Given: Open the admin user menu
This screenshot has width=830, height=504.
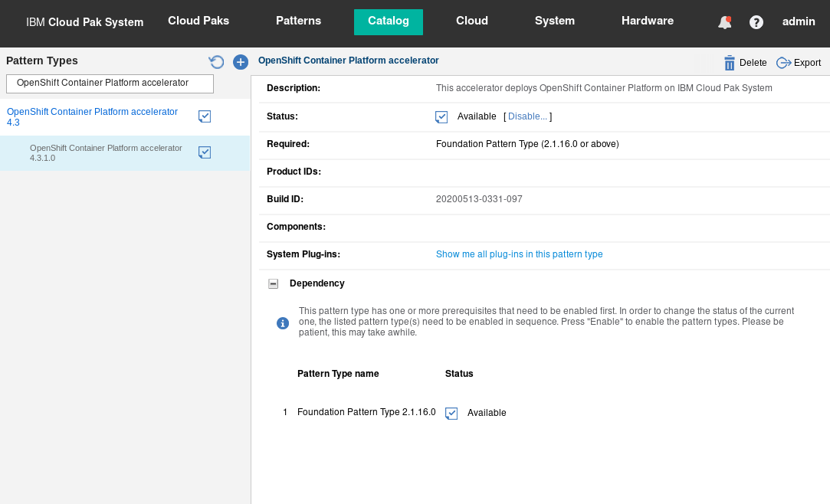Looking at the screenshot, I should pos(799,21).
